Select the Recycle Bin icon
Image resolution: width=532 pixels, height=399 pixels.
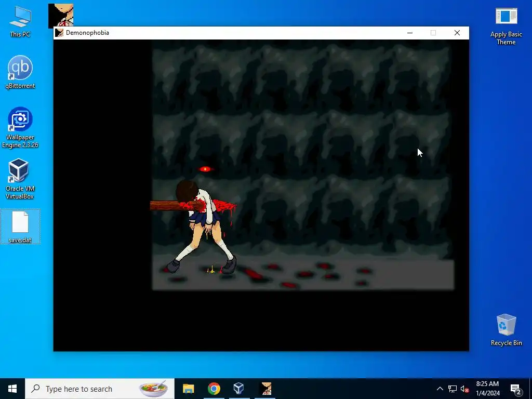506,330
